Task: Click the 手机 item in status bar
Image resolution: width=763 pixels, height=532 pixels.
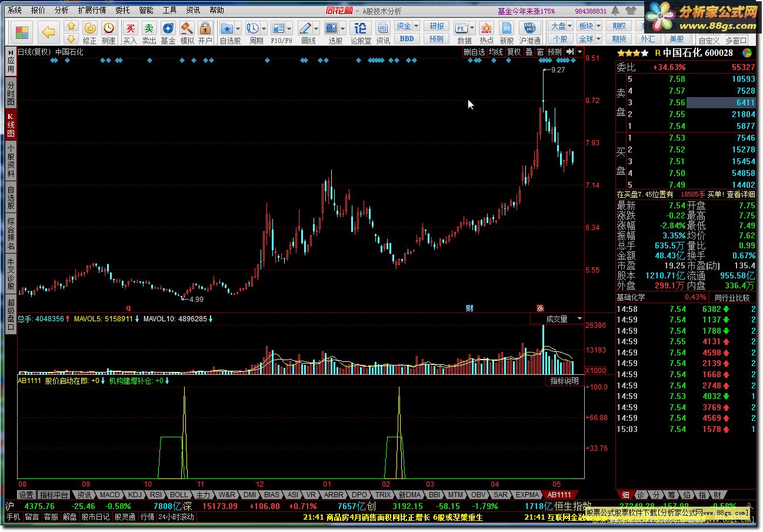Action: [x=14, y=517]
